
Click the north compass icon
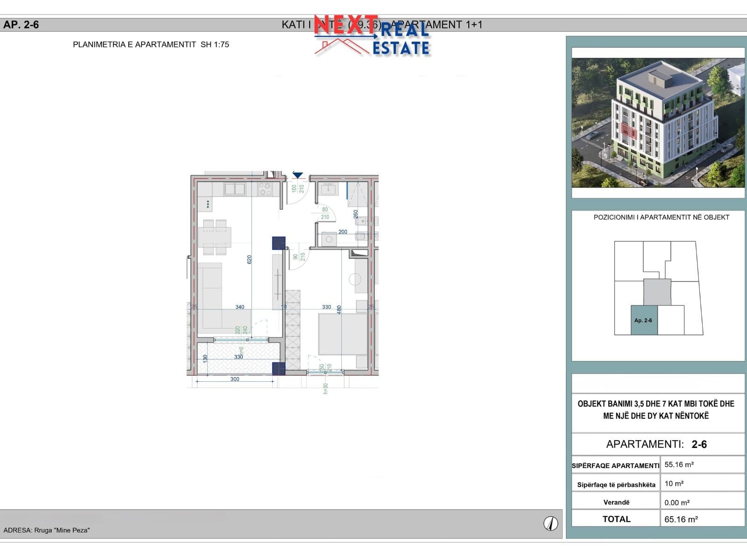(x=551, y=524)
